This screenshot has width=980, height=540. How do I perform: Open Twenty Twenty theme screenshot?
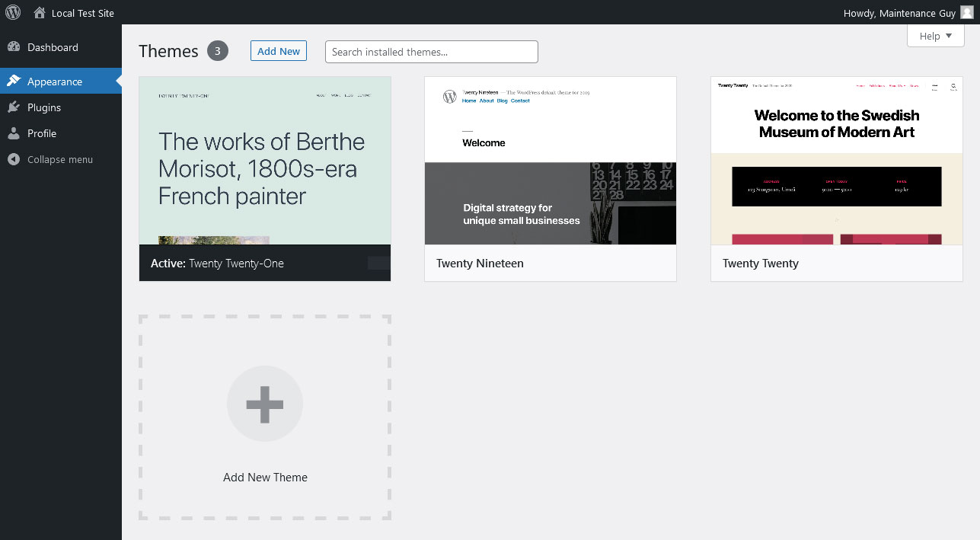tap(837, 161)
